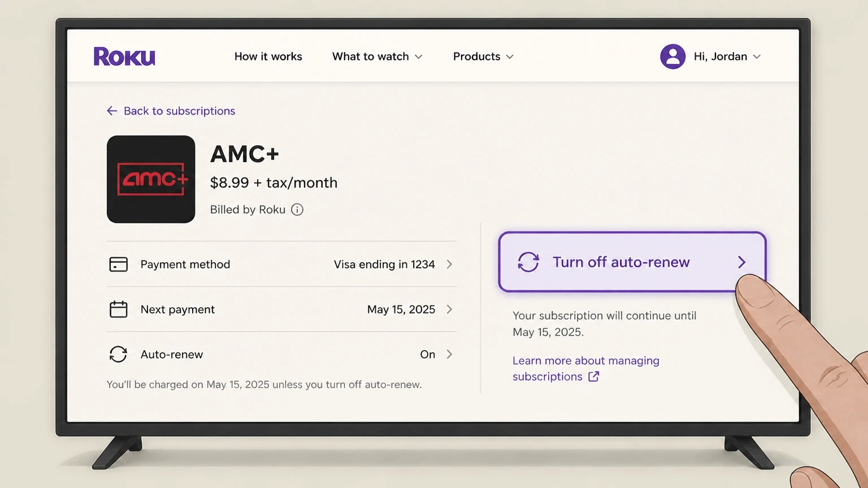Click the calendar Next payment icon
This screenshot has width=868, height=488.
click(118, 309)
